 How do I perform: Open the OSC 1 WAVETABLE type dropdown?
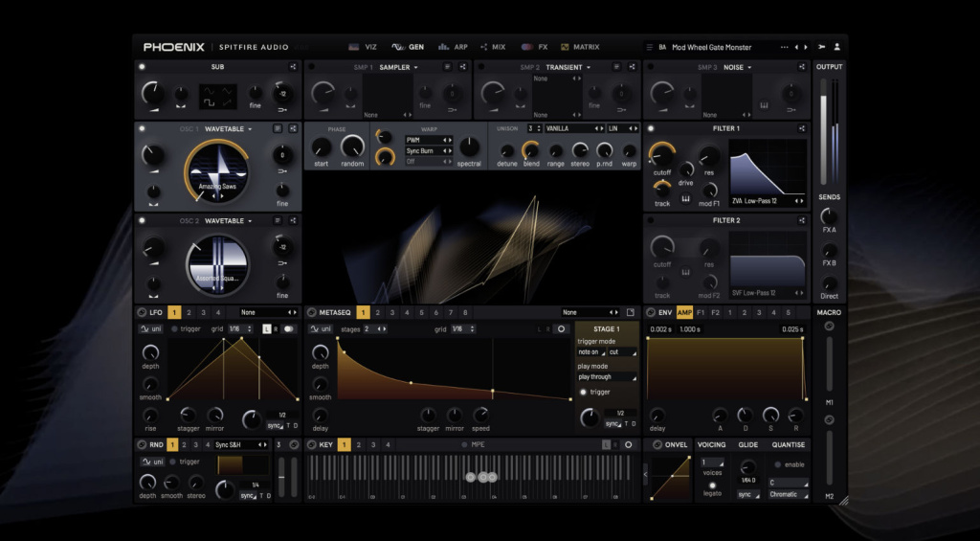coord(229,129)
